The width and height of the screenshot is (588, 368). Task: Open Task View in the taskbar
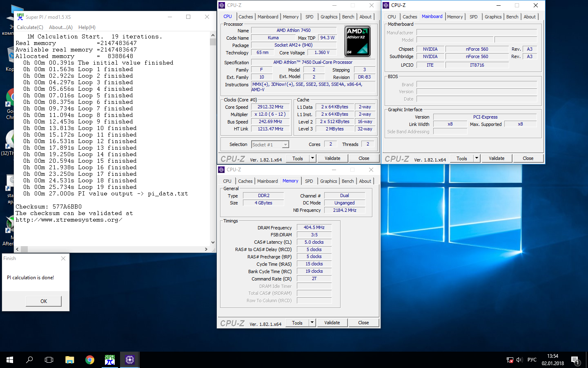(49, 360)
